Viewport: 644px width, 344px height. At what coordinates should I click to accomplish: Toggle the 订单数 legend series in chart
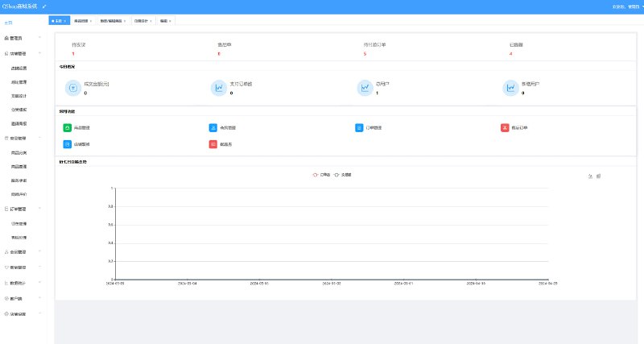(x=321, y=174)
